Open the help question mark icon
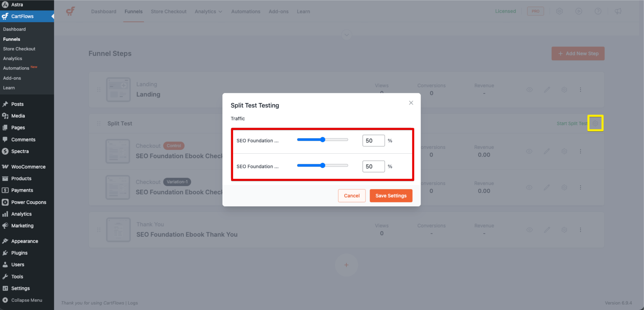Screen dimensions: 644x310 point(598,11)
